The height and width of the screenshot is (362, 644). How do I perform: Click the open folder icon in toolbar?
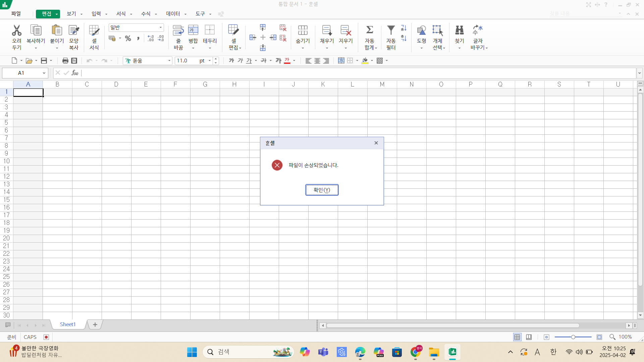point(29,61)
